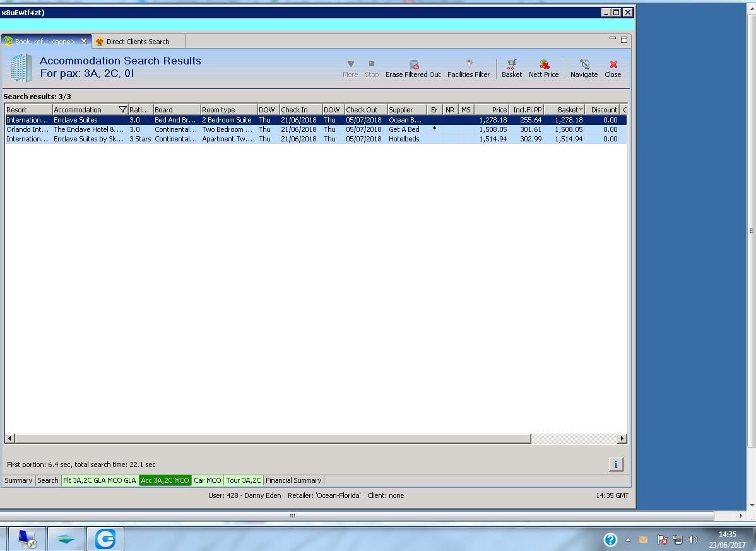
Task: Click the NR column header
Action: coord(450,110)
